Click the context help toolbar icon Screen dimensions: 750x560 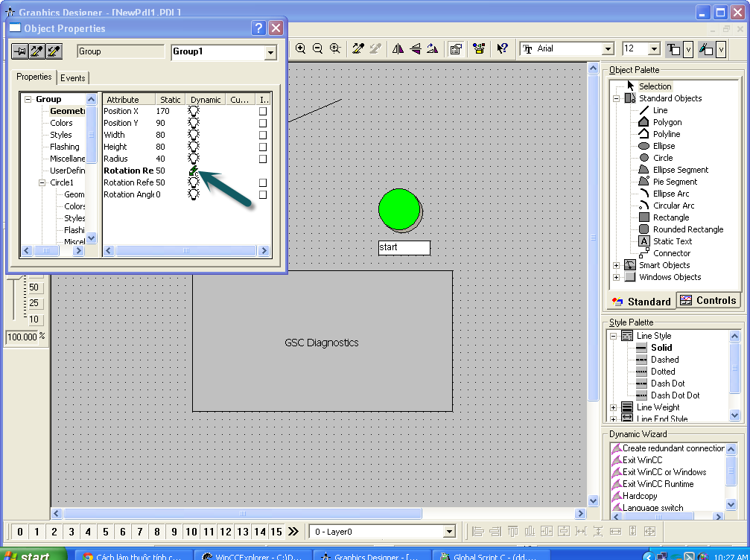[x=503, y=48]
